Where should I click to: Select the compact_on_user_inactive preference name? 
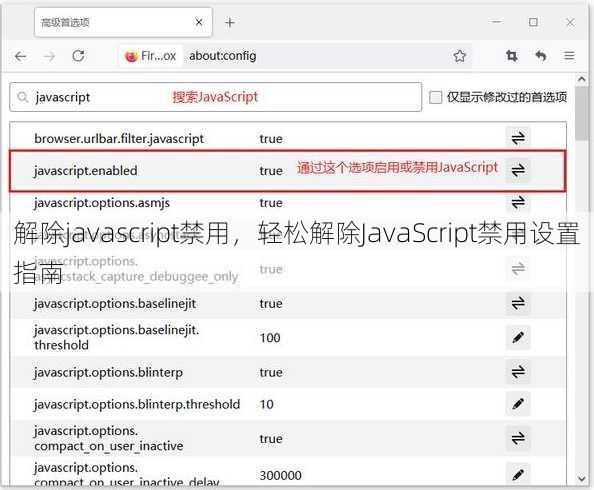click(108, 438)
